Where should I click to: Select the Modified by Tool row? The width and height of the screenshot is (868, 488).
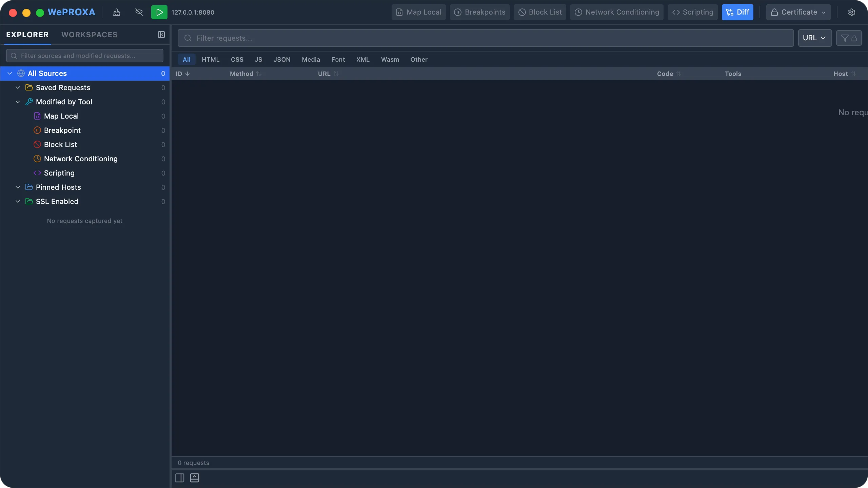(85, 102)
